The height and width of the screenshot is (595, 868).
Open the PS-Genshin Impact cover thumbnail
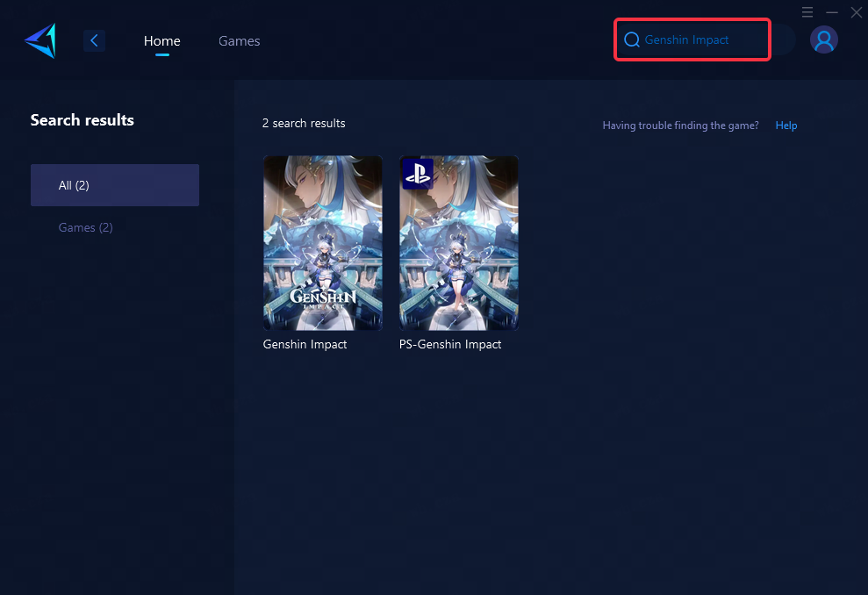(x=459, y=243)
